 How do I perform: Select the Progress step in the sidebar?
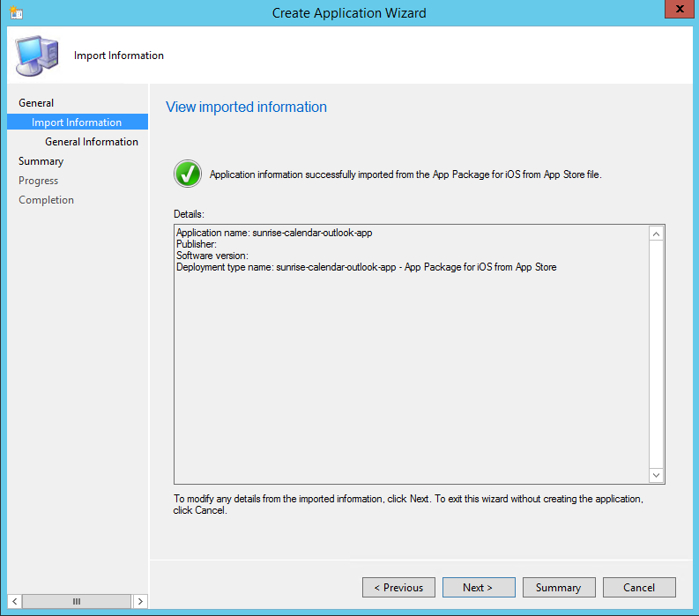39,181
